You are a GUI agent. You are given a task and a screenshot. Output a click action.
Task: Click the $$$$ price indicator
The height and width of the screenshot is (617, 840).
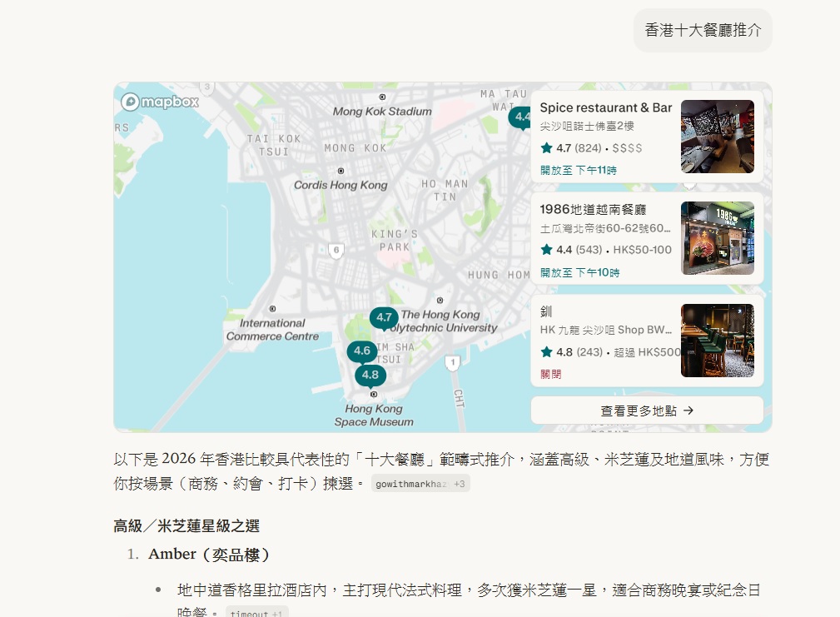point(627,148)
